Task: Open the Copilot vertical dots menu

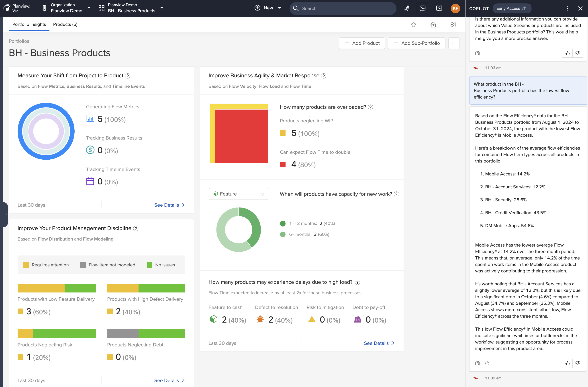Action: (x=568, y=8)
